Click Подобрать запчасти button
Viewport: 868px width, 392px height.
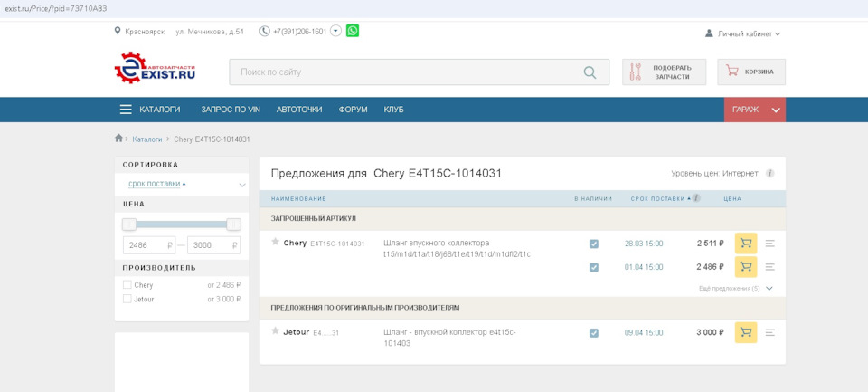665,72
